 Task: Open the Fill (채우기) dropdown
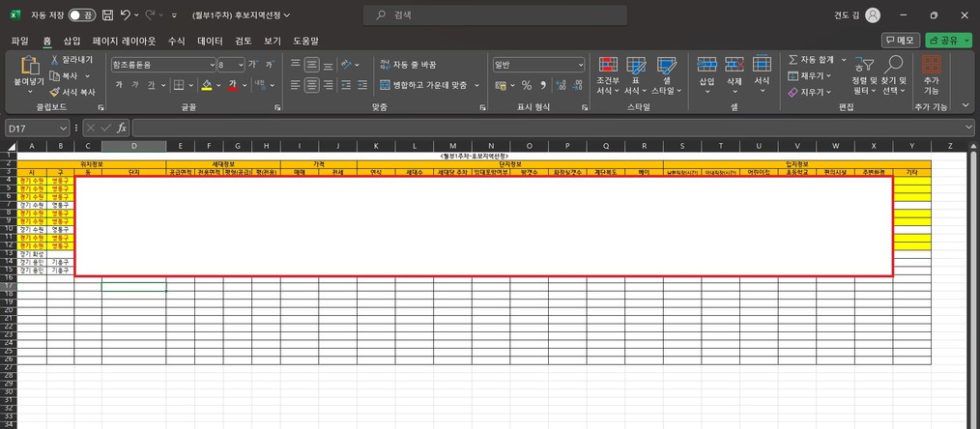pyautogui.click(x=809, y=75)
